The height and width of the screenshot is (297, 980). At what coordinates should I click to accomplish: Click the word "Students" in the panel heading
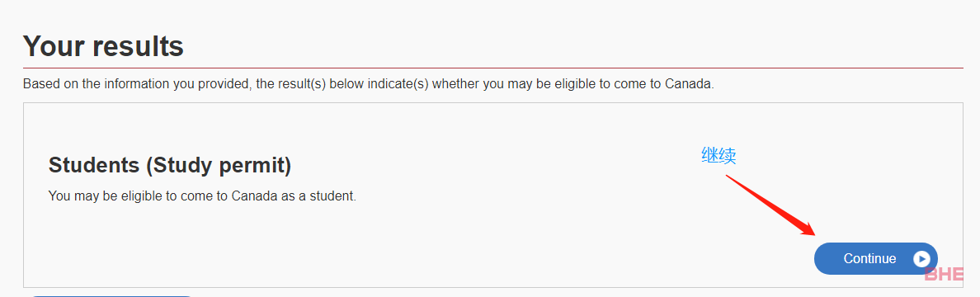94,165
